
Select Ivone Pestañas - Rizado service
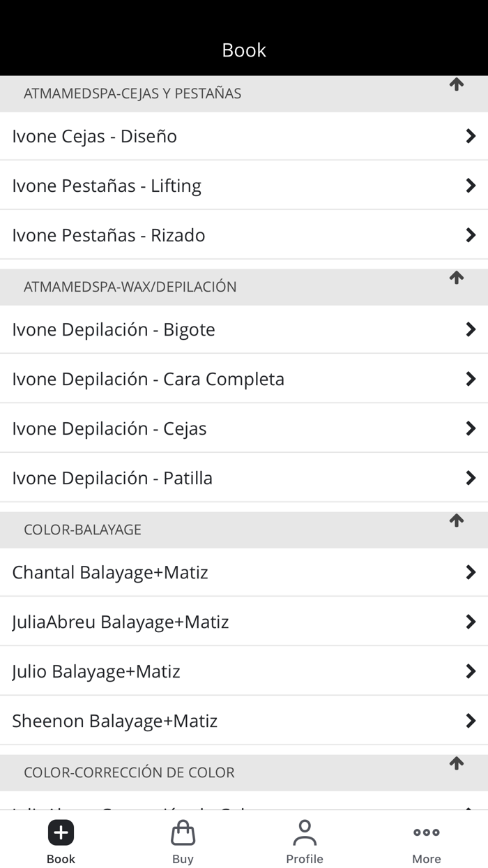click(109, 235)
